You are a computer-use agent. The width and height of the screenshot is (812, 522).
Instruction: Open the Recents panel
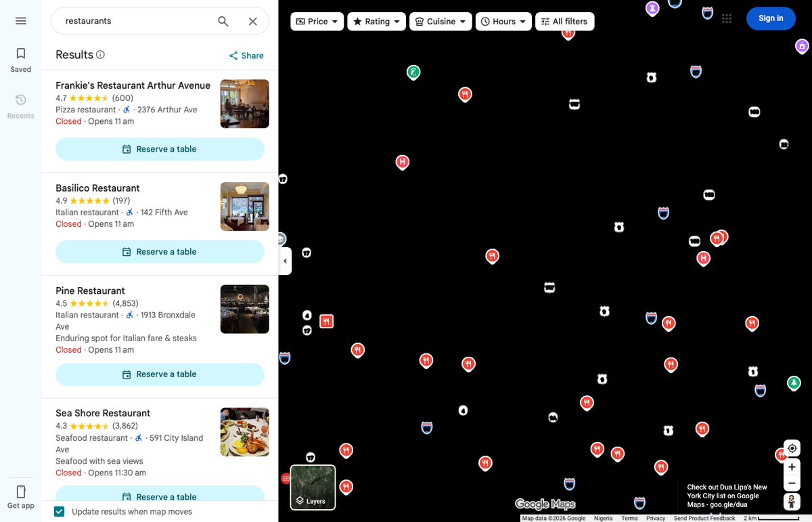[21, 107]
